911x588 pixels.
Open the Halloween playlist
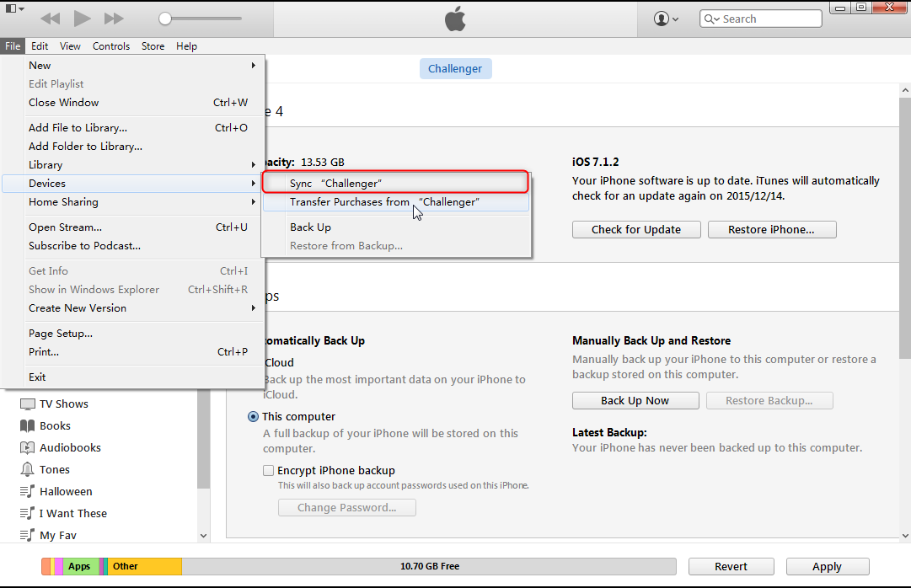point(66,492)
